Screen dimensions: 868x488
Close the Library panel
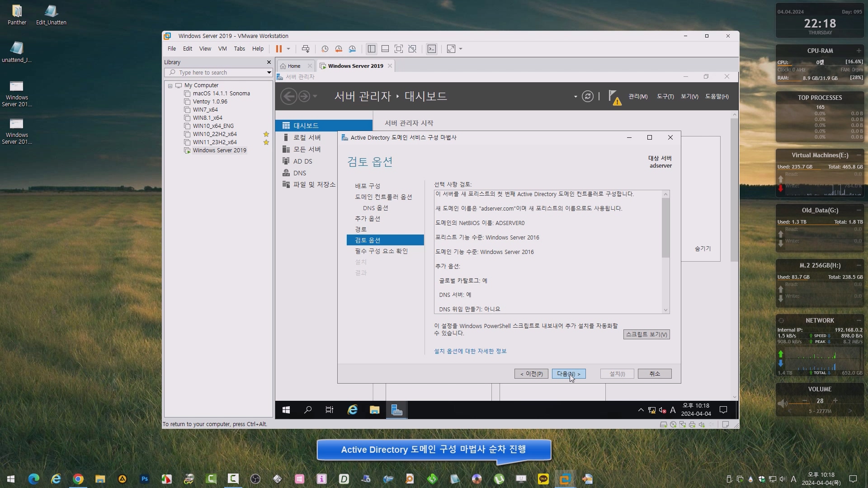click(x=269, y=62)
